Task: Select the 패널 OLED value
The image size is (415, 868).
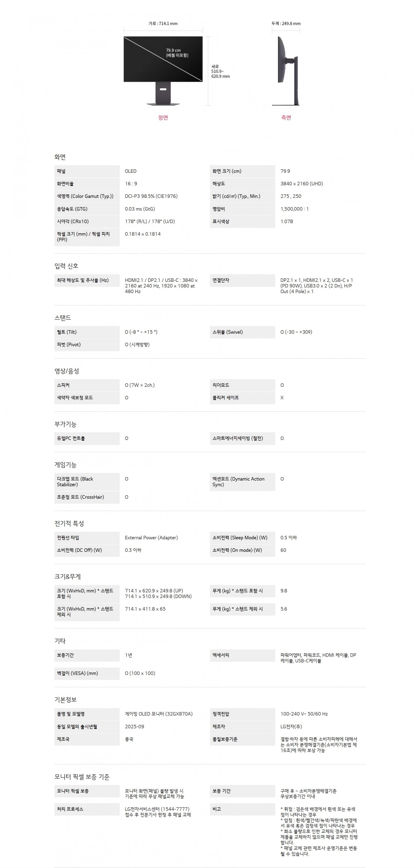Action: (130, 171)
